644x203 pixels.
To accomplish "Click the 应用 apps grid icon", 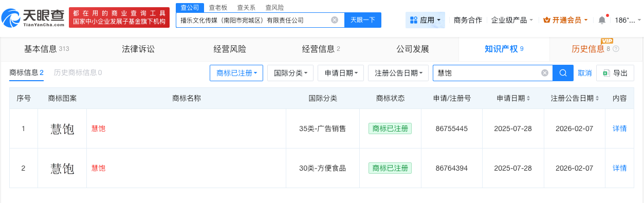I will coord(414,20).
